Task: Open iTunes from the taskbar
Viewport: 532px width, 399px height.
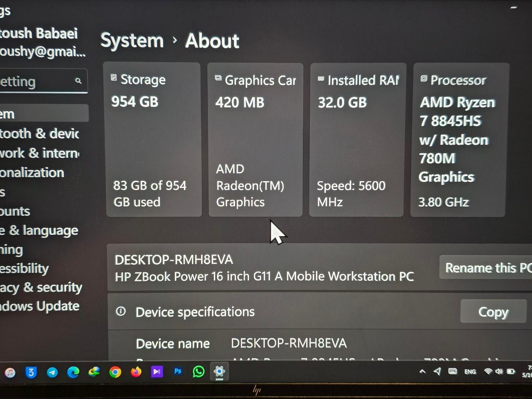Action: click(x=10, y=372)
